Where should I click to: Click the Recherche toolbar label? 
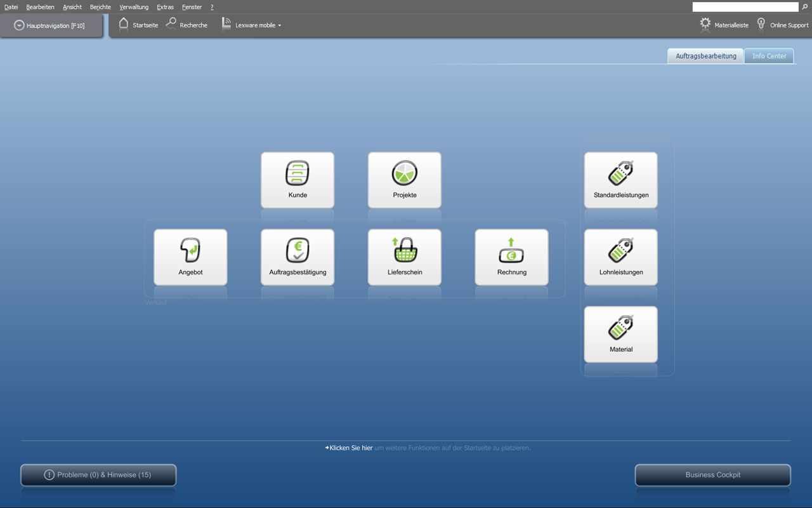(193, 25)
